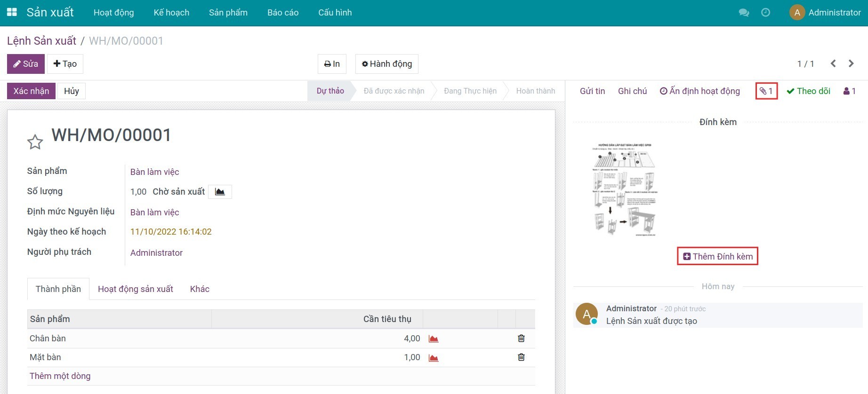Go to next record arrow
This screenshot has height=394, width=868.
pos(851,63)
